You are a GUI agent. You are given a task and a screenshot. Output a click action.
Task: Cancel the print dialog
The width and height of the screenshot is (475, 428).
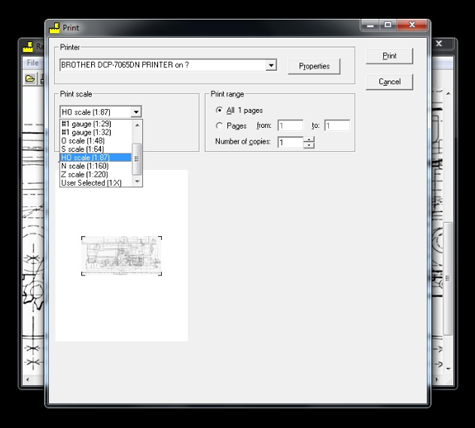coord(389,82)
